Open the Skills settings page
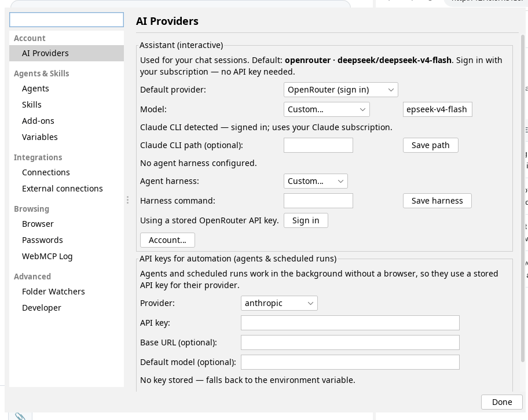 pyautogui.click(x=67, y=105)
